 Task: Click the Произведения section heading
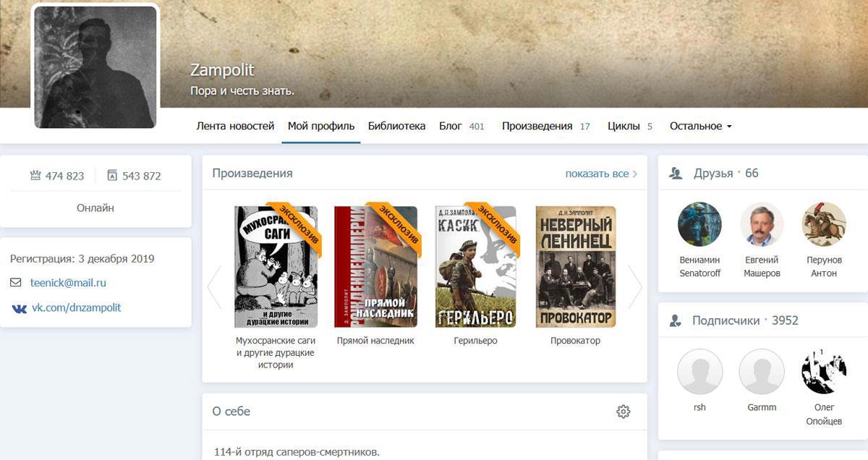click(252, 173)
